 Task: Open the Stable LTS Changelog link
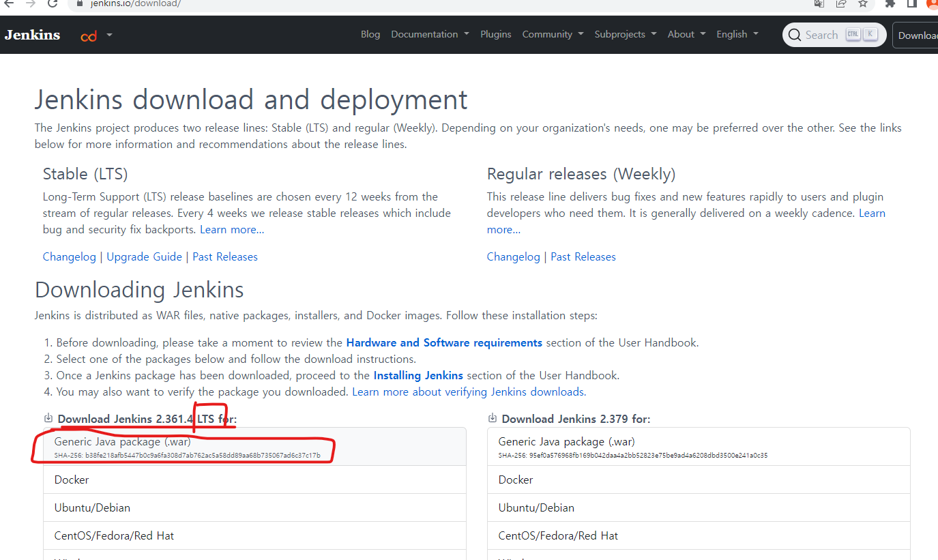[70, 257]
